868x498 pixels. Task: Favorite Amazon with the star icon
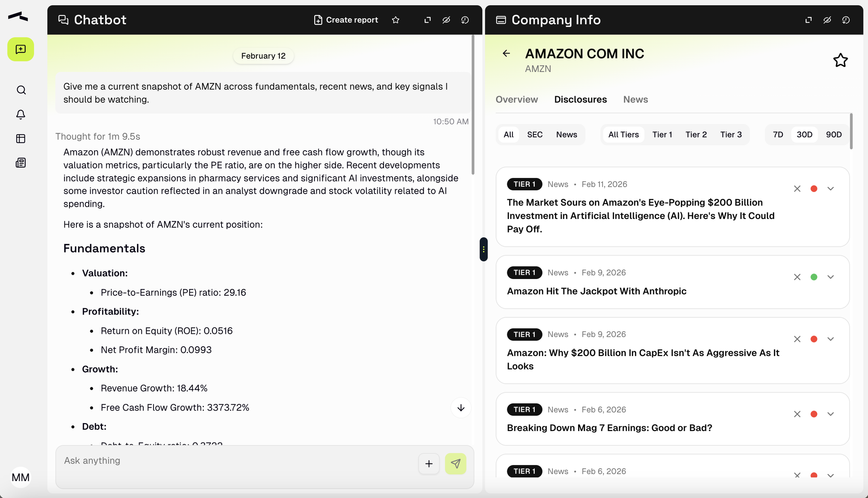840,60
